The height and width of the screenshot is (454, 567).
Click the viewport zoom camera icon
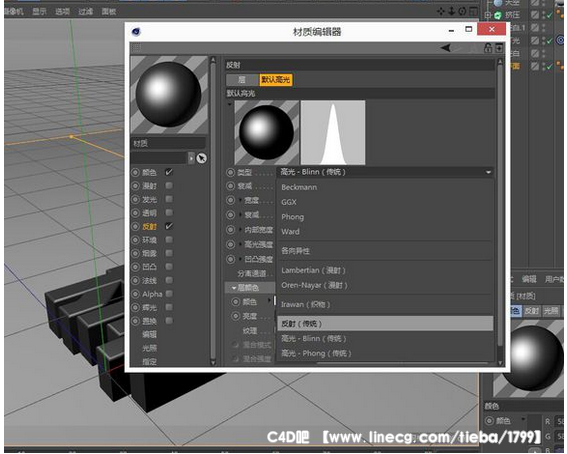451,11
